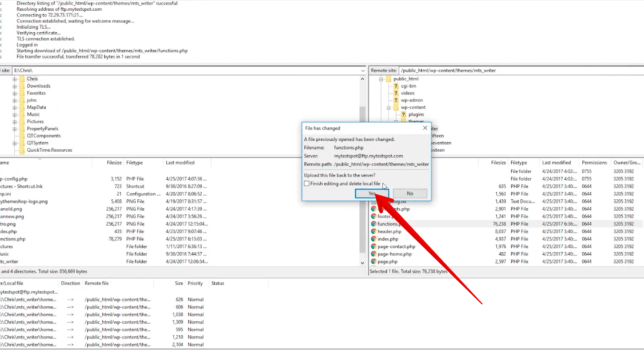
Task: Sort remote files by Permissions column
Action: [594, 163]
